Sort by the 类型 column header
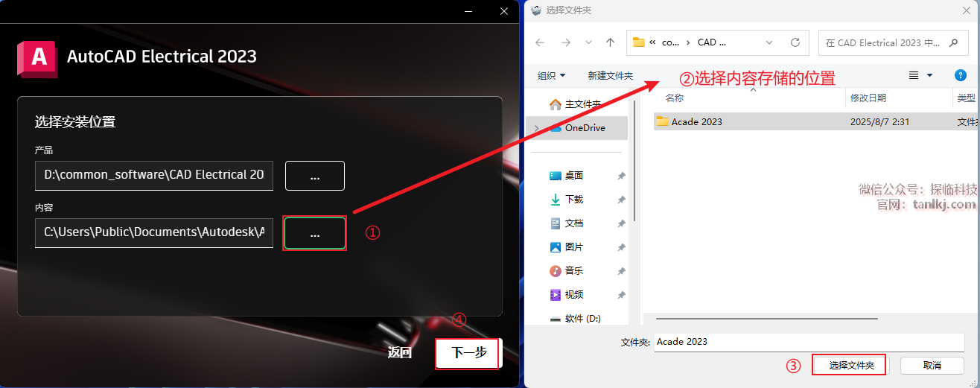Screen dimensions: 980x388 [966, 98]
